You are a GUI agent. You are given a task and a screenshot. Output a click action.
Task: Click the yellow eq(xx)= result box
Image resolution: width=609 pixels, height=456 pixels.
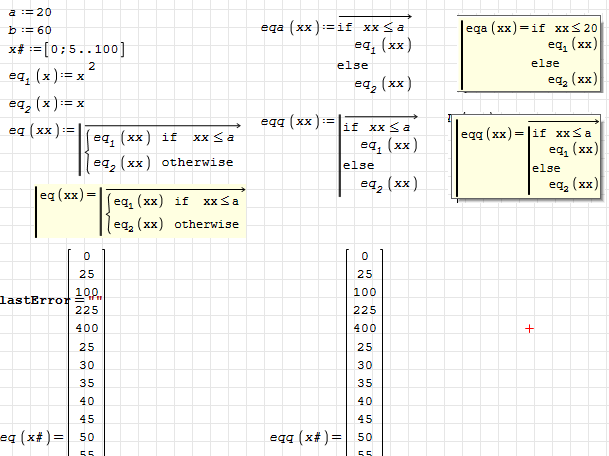click(x=140, y=211)
